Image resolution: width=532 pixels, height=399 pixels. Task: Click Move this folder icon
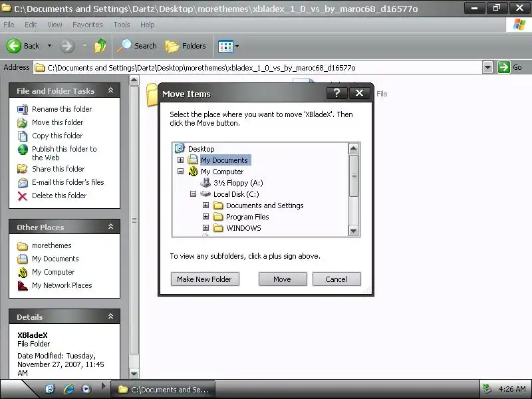[23, 122]
